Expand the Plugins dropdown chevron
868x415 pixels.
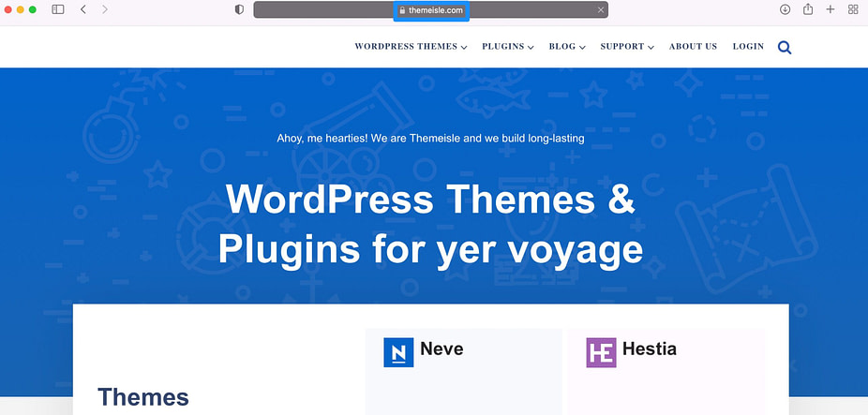coord(531,48)
